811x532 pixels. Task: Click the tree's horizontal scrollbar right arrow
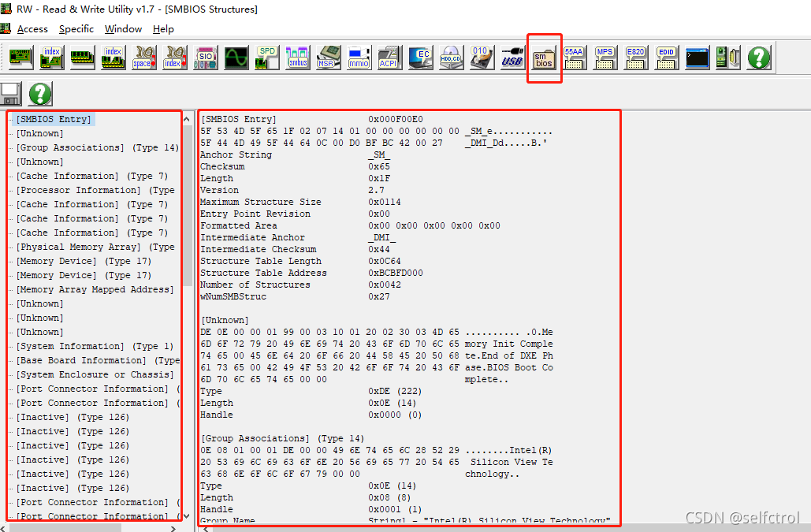coord(173,528)
